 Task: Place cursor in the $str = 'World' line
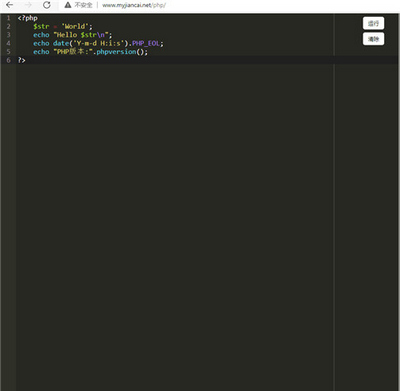point(63,26)
